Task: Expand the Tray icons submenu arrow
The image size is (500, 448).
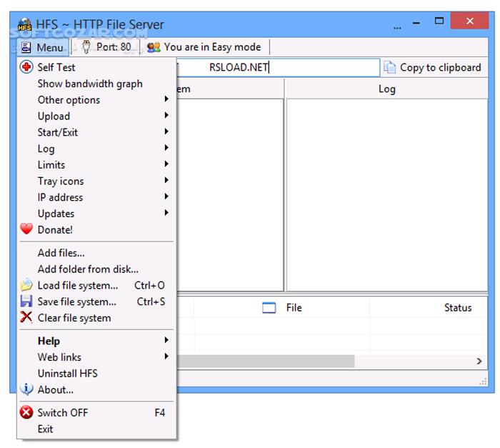Action: [x=166, y=180]
